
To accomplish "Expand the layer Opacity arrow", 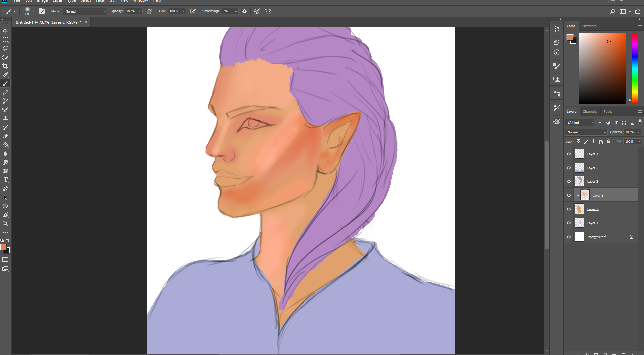I will point(638,132).
